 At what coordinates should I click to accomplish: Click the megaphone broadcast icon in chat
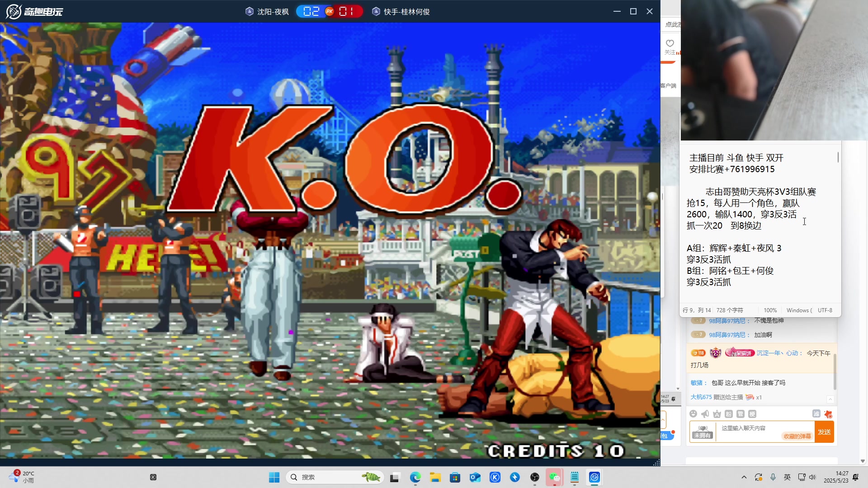705,414
